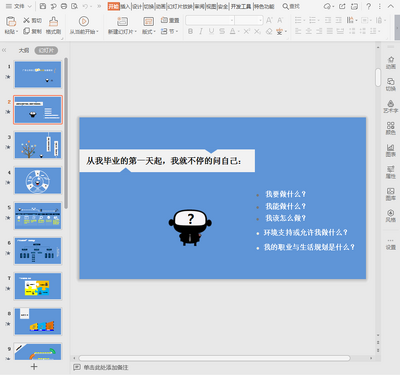Click the Copy (复制) button
This screenshot has width=400, height=375.
pyautogui.click(x=32, y=31)
